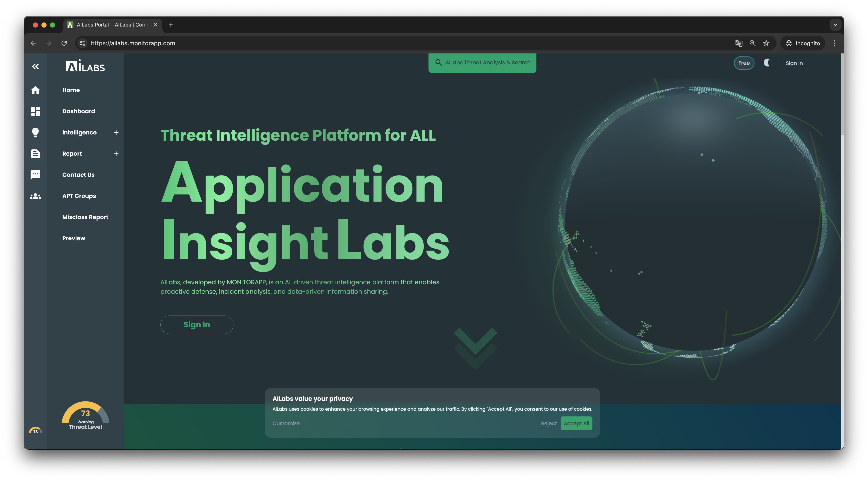Click the translate page icon
This screenshot has height=481, width=868.
(x=739, y=43)
